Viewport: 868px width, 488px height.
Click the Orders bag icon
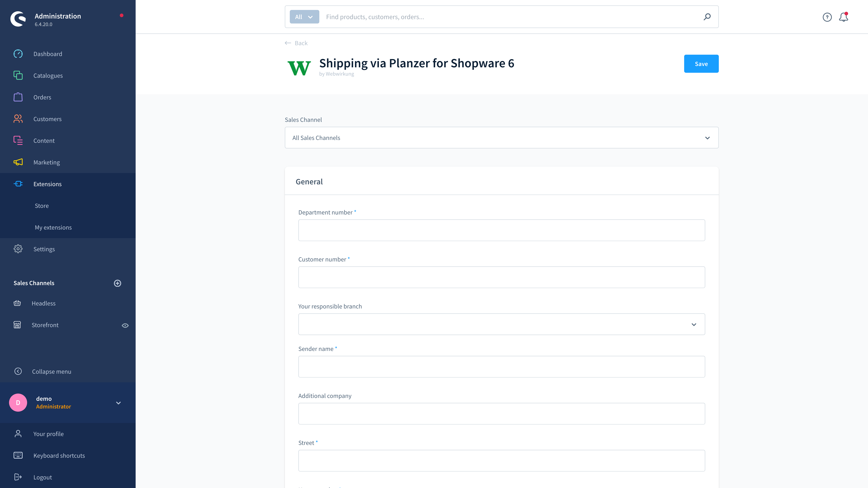pyautogui.click(x=18, y=97)
